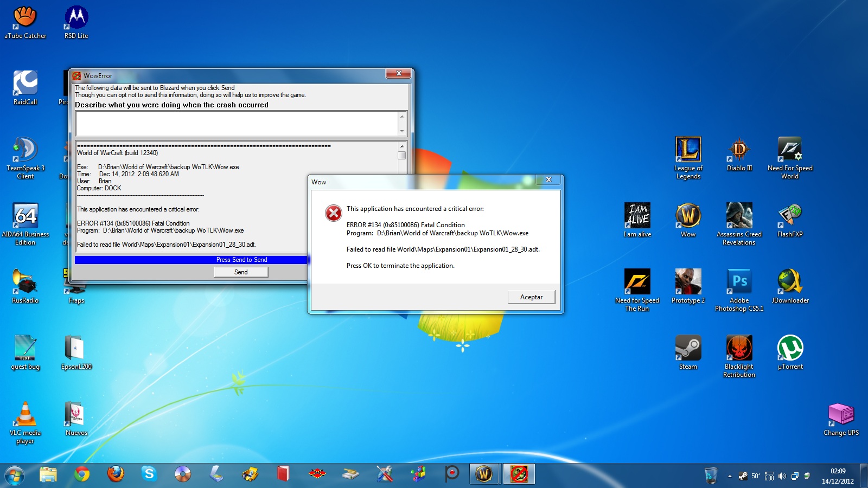Click Aceptar to dismiss the Wow error
Viewport: 868px width, 488px height.
531,297
